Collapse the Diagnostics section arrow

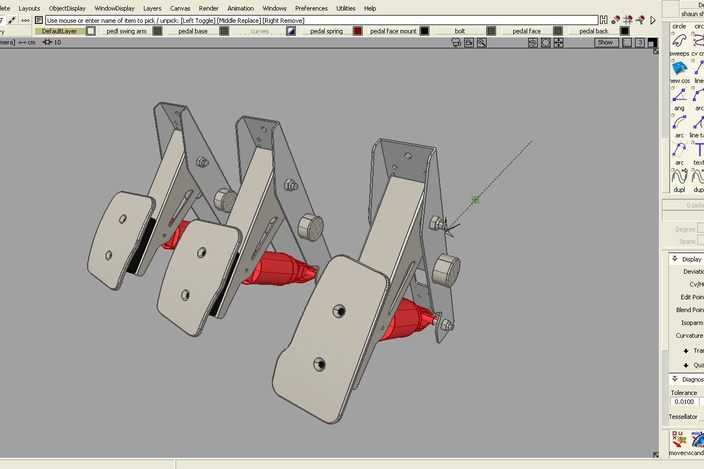click(x=675, y=379)
